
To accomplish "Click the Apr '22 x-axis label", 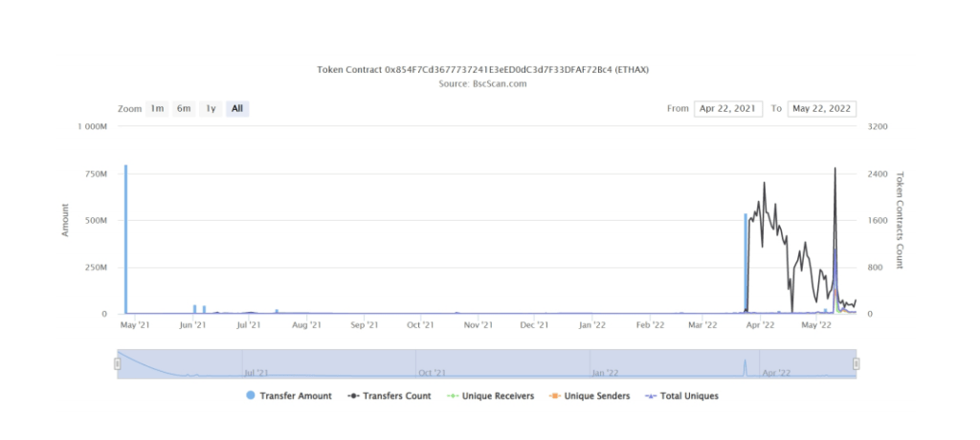I will pyautogui.click(x=761, y=325).
